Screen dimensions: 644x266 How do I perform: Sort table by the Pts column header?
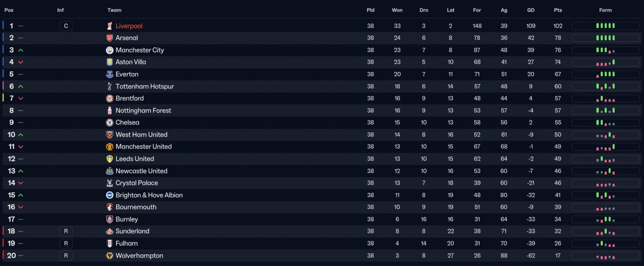(x=557, y=10)
